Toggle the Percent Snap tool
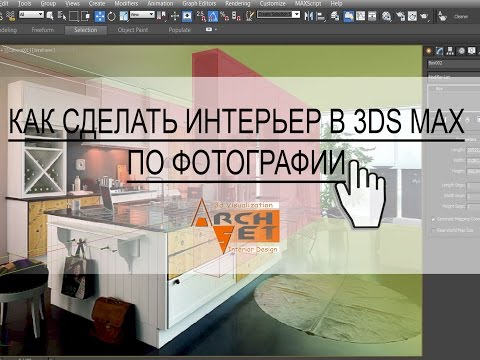The image size is (480, 360). coord(224,16)
